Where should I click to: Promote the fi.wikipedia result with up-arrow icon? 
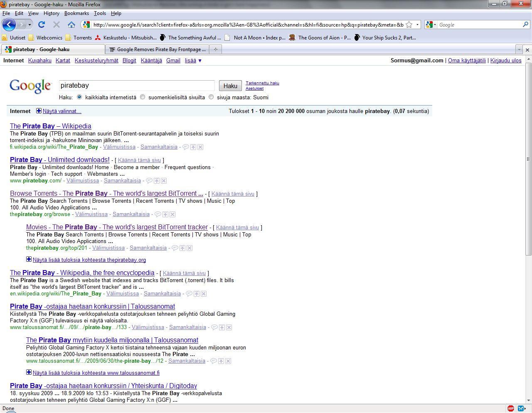click(193, 147)
